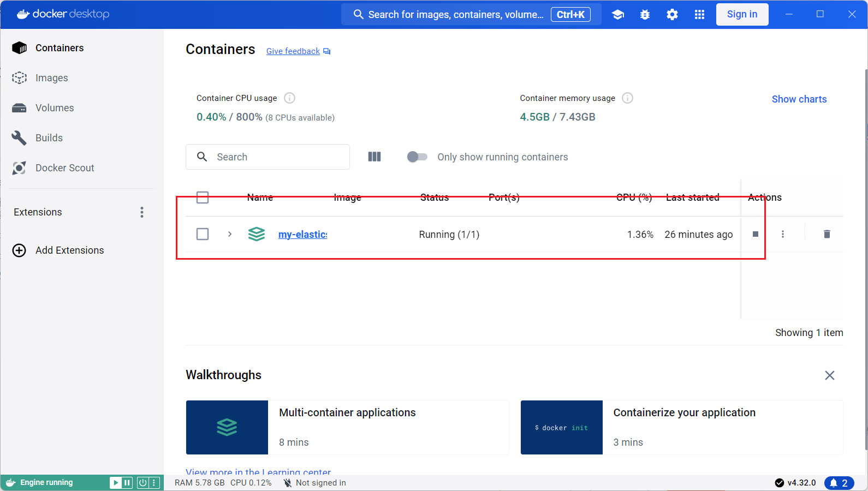The image size is (868, 491).
Task: Open the Learning center graduation cap icon
Action: 618,15
